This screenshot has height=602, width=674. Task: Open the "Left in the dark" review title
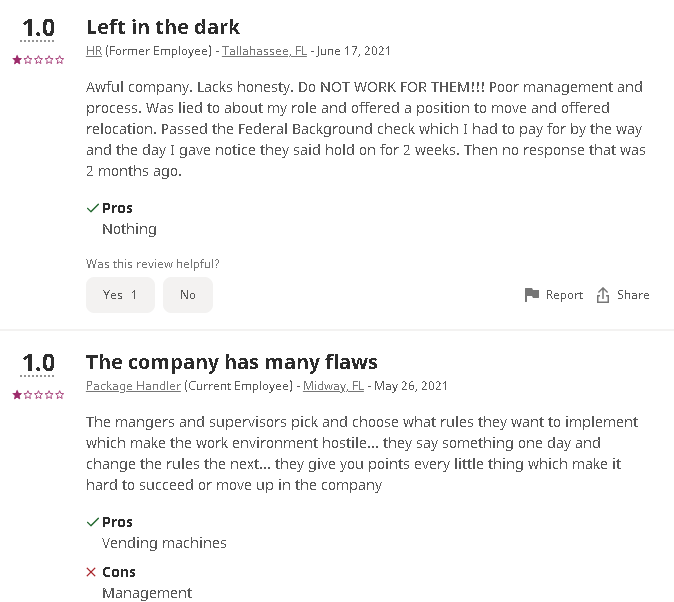pos(163,27)
